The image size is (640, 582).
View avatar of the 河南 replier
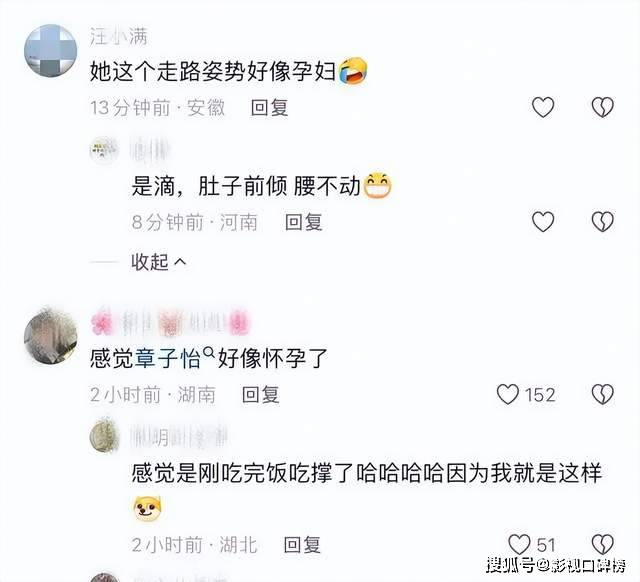point(104,151)
